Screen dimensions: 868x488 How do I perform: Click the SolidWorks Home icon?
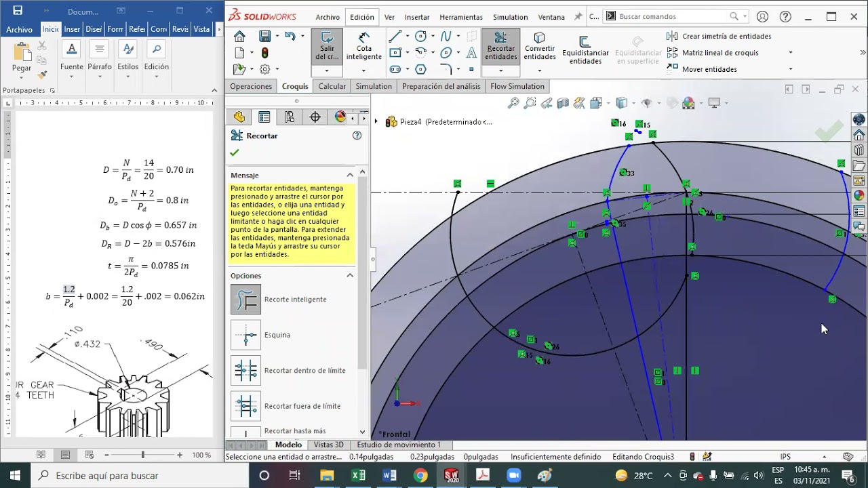[239, 37]
